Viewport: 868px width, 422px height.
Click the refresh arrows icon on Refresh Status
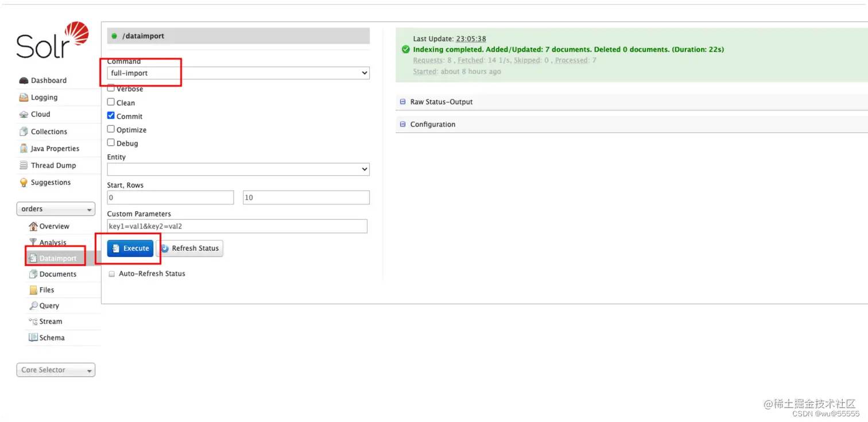coord(165,248)
